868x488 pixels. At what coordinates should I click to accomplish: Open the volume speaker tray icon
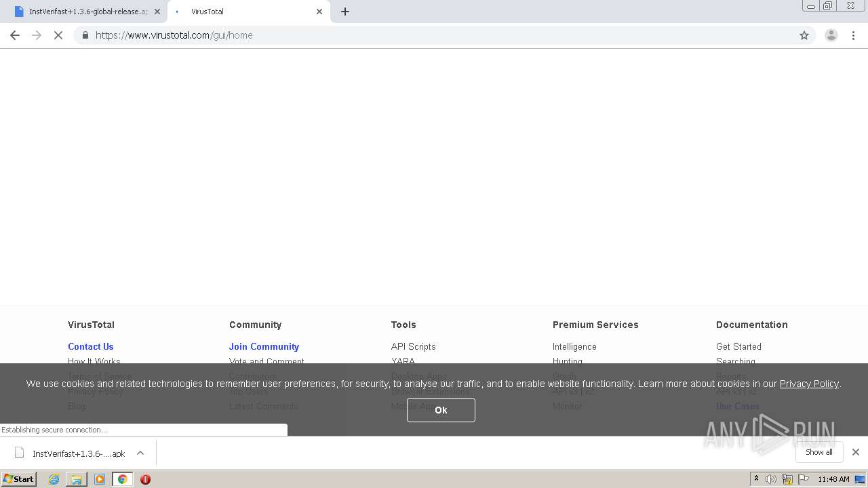tap(771, 479)
